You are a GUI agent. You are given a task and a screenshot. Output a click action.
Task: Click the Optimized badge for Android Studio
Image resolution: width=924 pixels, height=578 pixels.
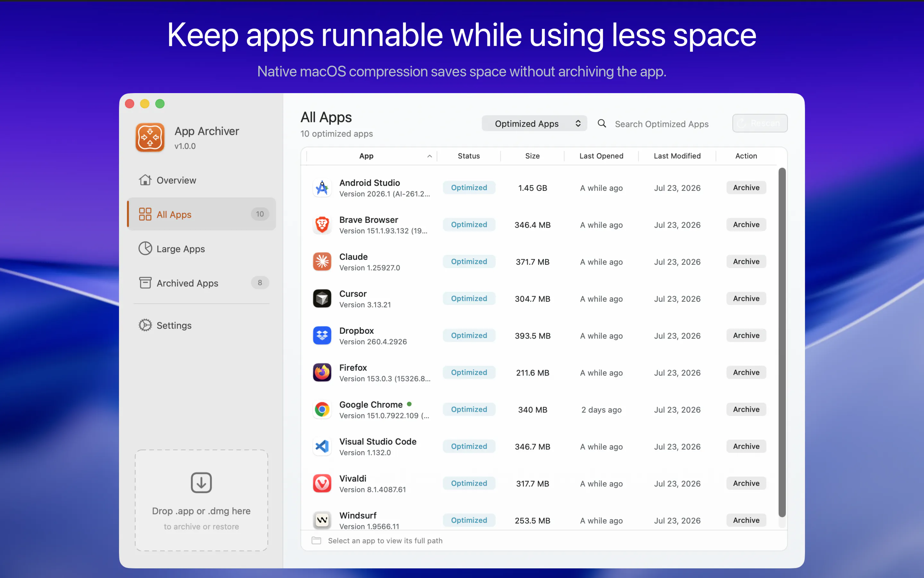469,188
